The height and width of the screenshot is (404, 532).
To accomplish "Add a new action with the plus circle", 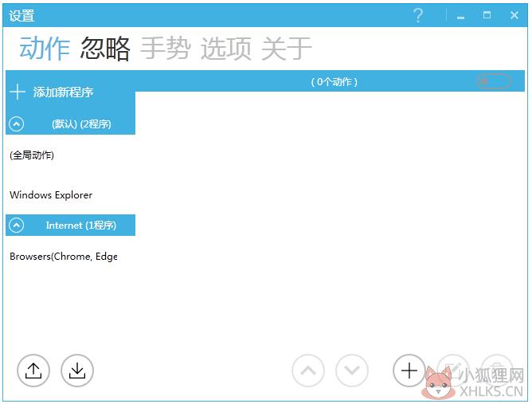I will (409, 371).
